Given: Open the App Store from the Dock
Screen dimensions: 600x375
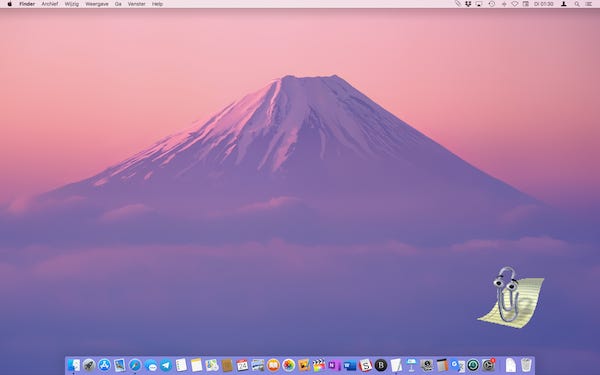Looking at the screenshot, I should pos(104,365).
